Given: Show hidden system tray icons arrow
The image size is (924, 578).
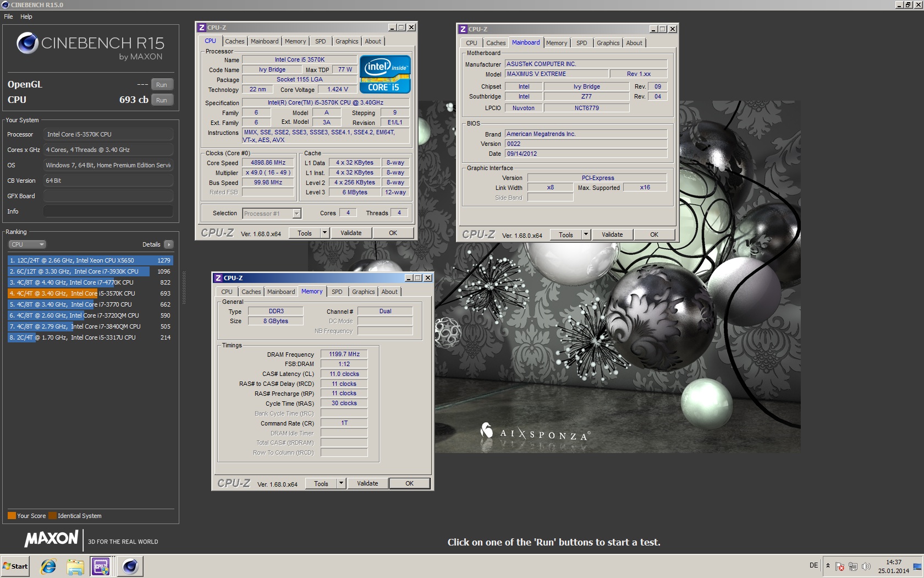Looking at the screenshot, I should [828, 566].
